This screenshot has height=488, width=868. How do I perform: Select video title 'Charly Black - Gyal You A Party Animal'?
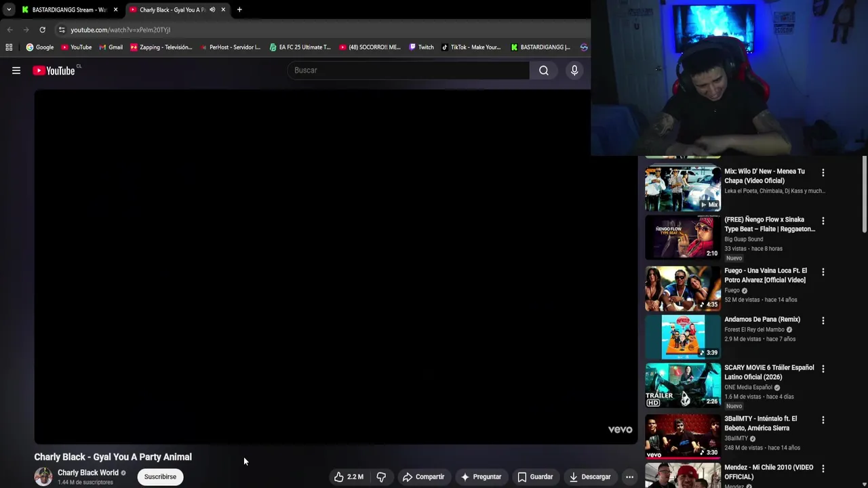click(113, 457)
